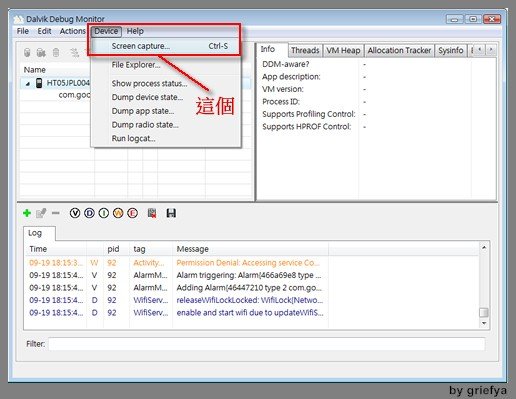Click the right tab-scroll arrow beside Sysinfo
Image resolution: width=516 pixels, height=399 pixels.
490,50
